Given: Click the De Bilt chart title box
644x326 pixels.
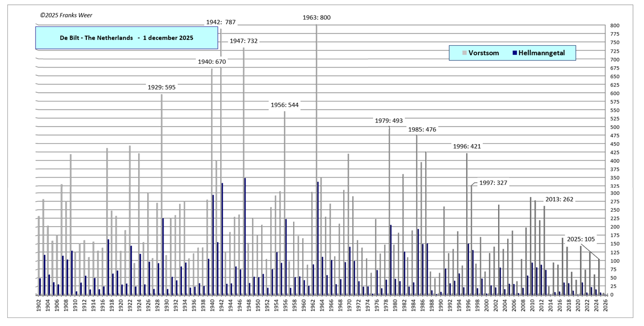Looking at the screenshot, I should 127,38.
